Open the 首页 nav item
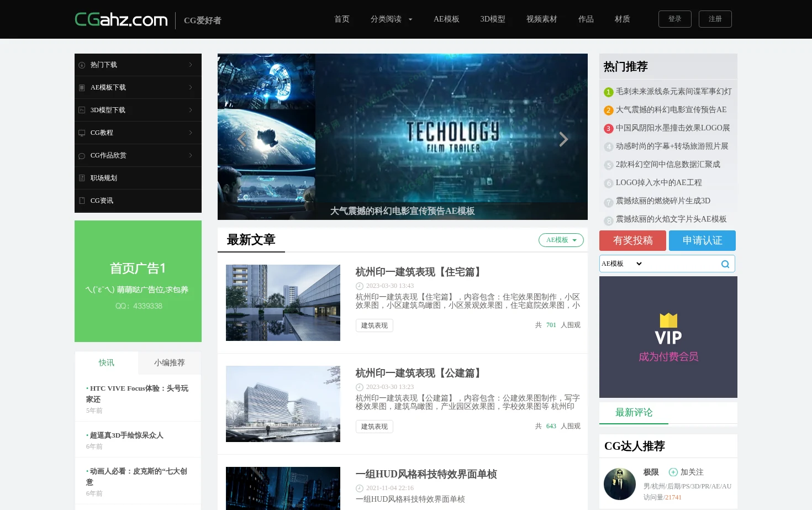This screenshot has width=812, height=510. coord(342,19)
